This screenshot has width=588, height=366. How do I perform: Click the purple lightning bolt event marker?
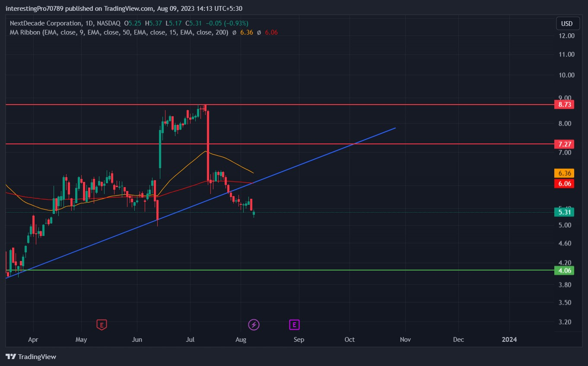click(x=254, y=325)
